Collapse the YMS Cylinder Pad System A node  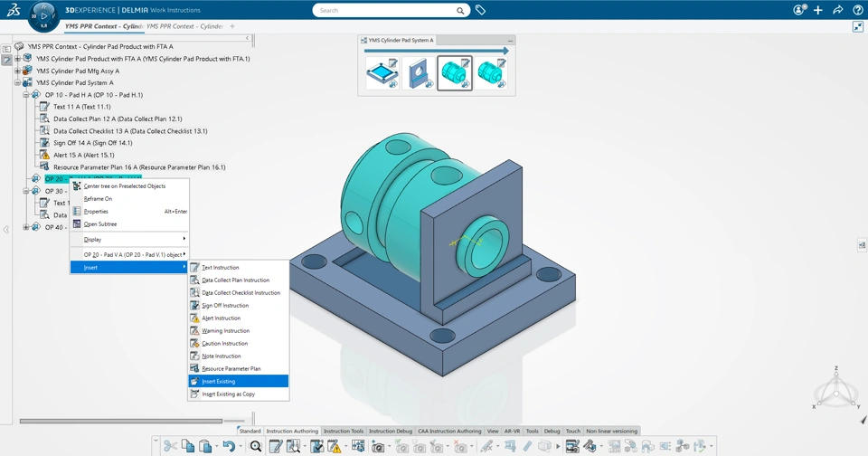tap(17, 82)
